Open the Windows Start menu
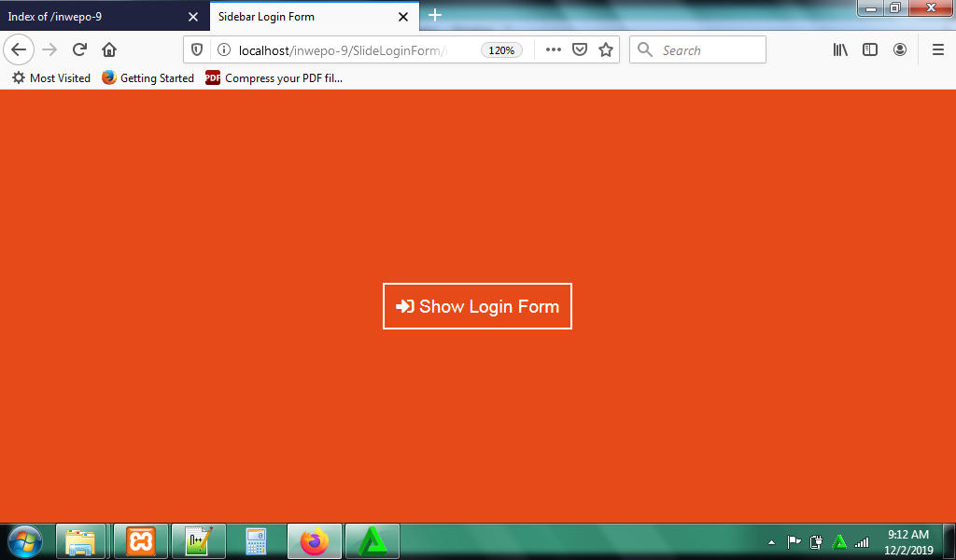 25,541
